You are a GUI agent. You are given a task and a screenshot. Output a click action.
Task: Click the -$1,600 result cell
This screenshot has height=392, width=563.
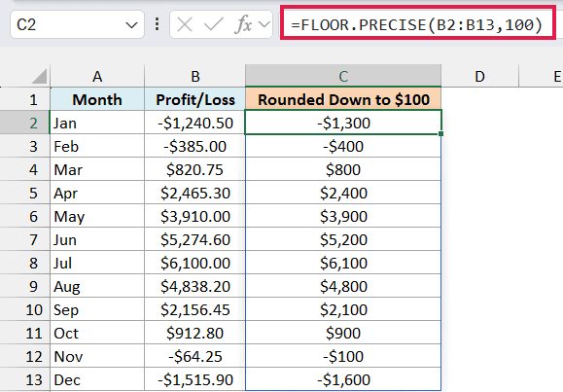343,379
